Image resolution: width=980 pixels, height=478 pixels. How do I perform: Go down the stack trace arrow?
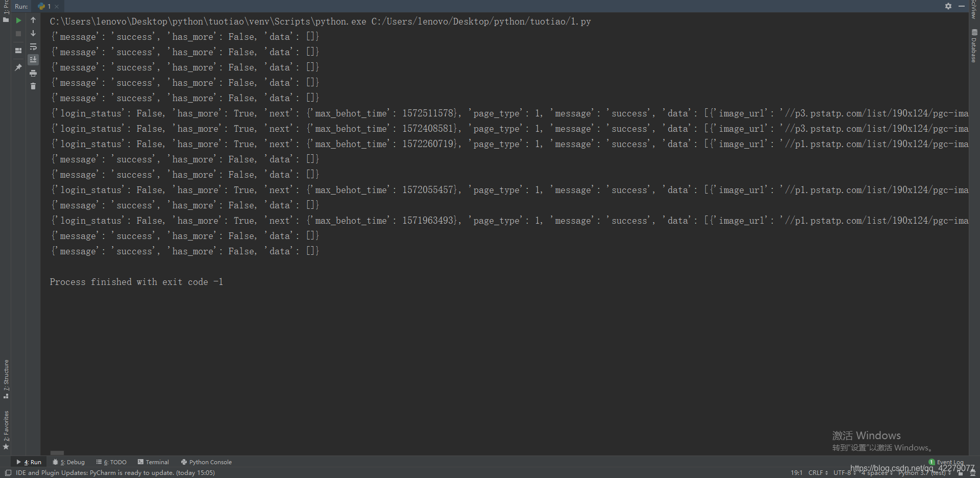click(x=33, y=34)
